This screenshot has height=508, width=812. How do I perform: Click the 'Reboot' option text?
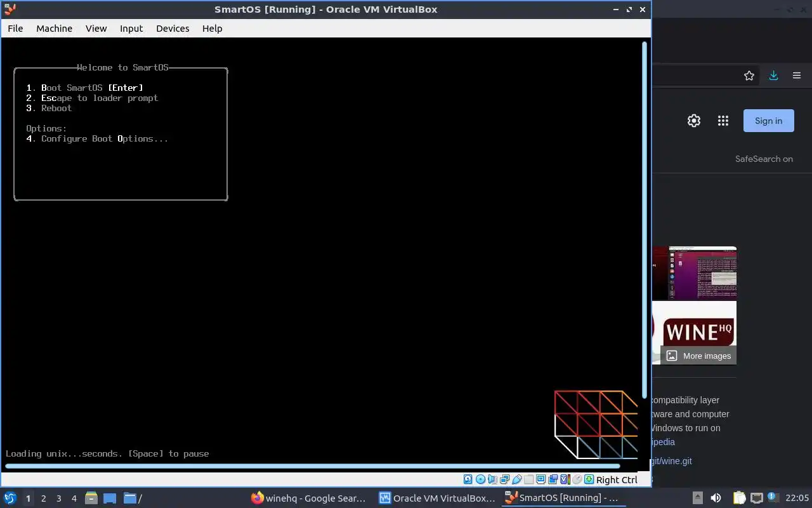pos(56,108)
